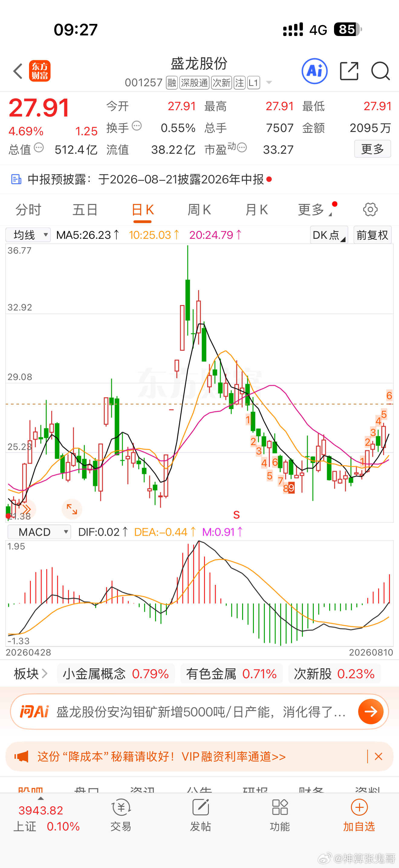399x868 pixels.
Task: Expand the 板块 section chevron
Action: (x=44, y=674)
